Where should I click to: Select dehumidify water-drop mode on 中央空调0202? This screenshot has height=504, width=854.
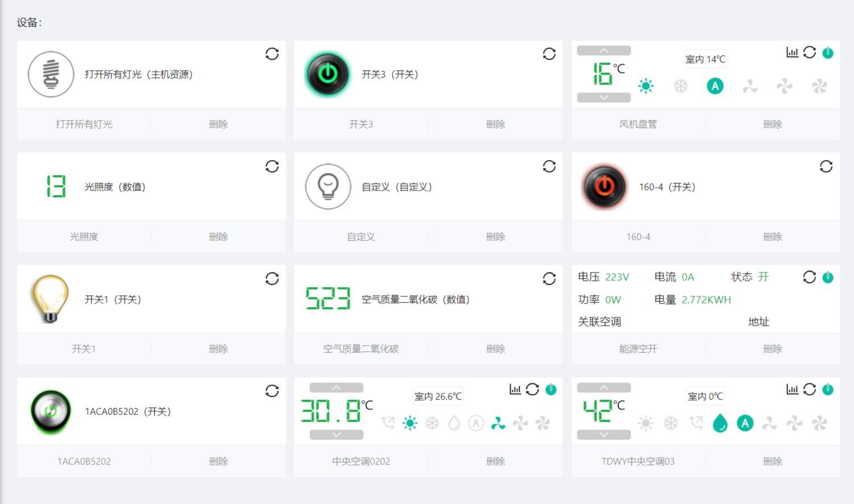tap(454, 423)
